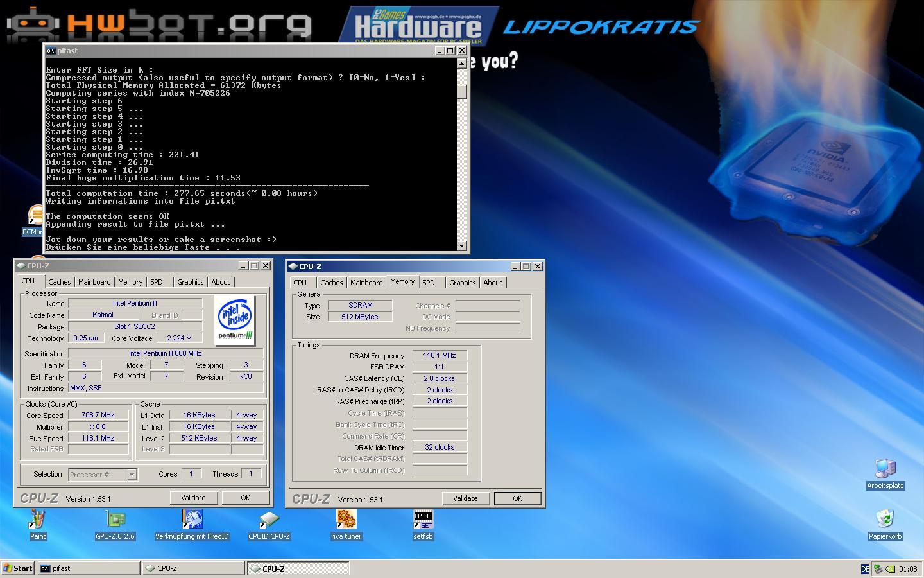Click Validate in right CPU-Z window
The width and height of the screenshot is (924, 578).
pyautogui.click(x=465, y=498)
